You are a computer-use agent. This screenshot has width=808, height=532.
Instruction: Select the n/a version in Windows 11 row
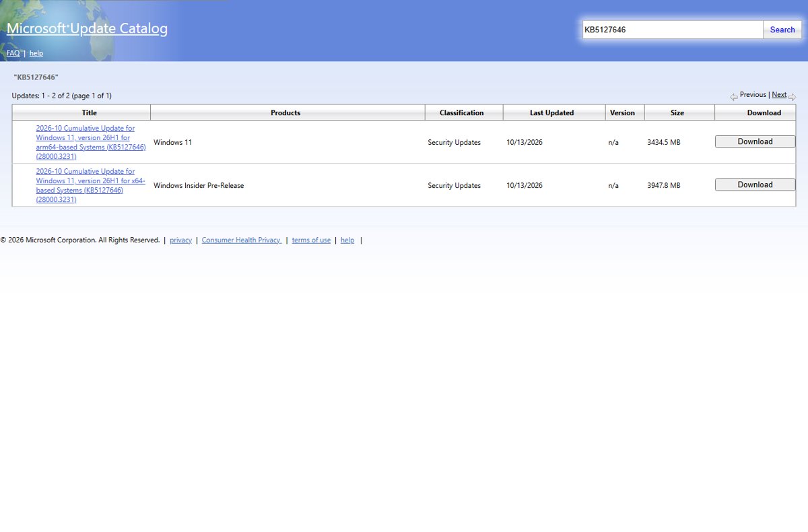coord(613,142)
